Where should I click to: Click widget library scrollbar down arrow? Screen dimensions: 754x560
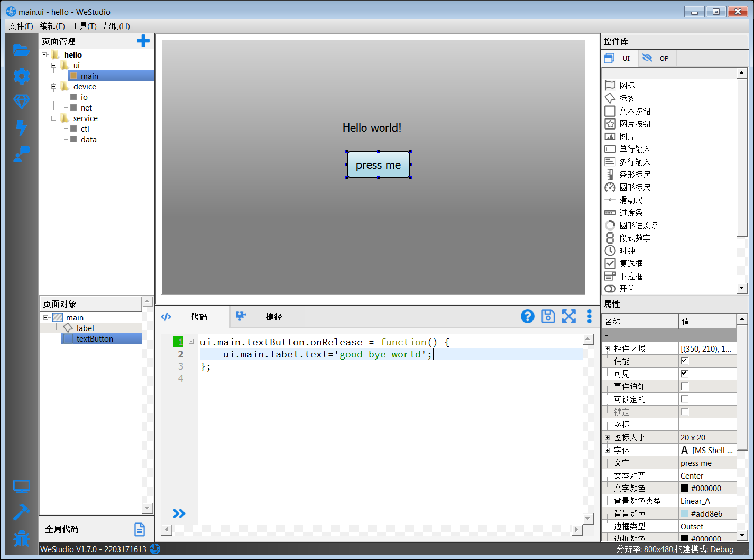(x=742, y=288)
